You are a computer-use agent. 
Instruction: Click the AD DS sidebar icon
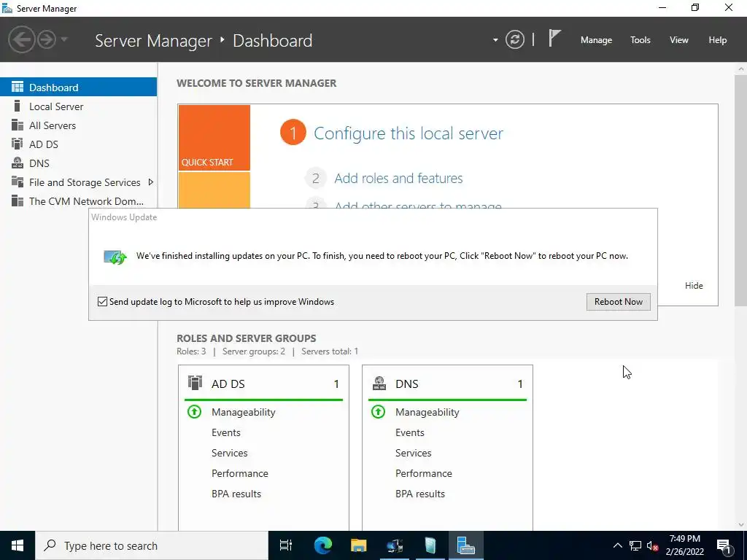[18, 144]
